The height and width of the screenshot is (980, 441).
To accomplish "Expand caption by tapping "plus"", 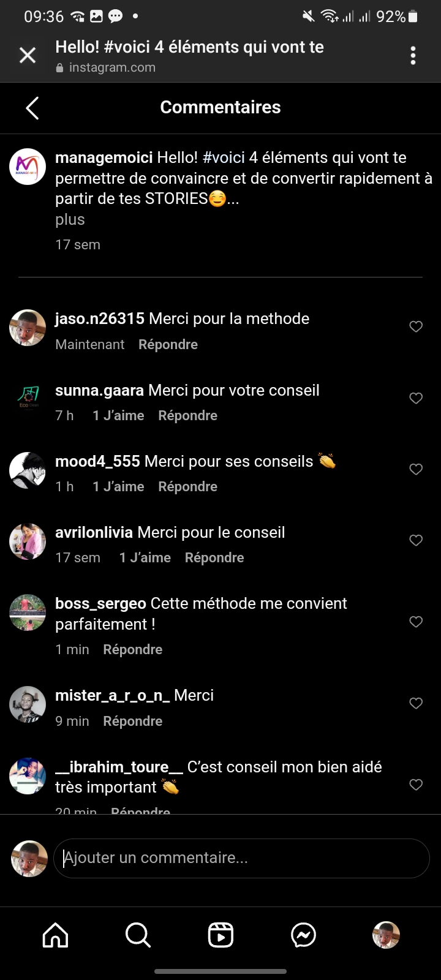I will point(70,220).
